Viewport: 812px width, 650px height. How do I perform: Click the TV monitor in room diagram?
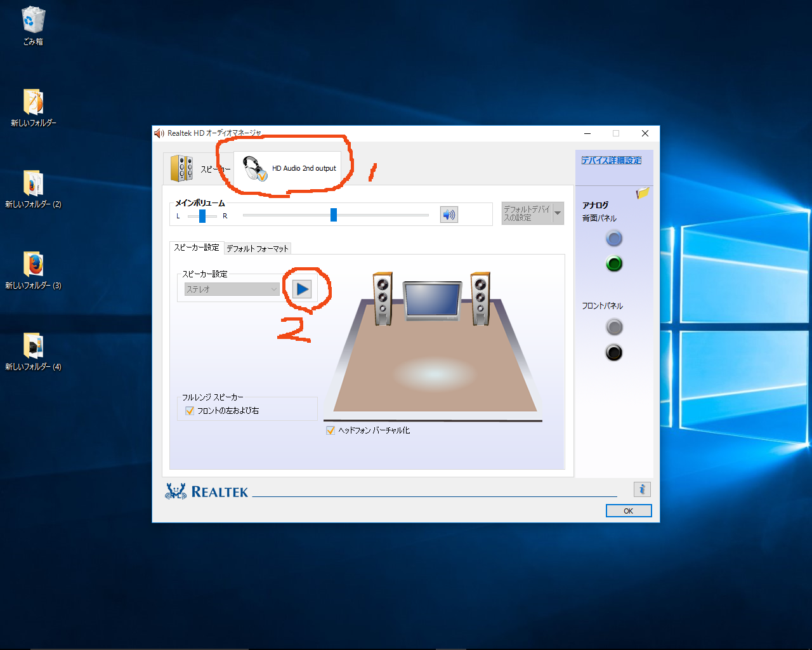(433, 301)
